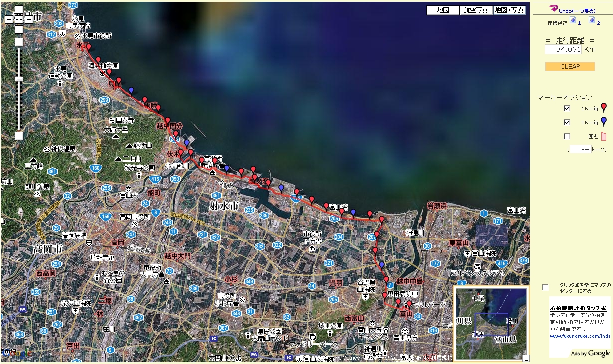Zoom in using the plus button
613x364 pixels.
[19, 42]
